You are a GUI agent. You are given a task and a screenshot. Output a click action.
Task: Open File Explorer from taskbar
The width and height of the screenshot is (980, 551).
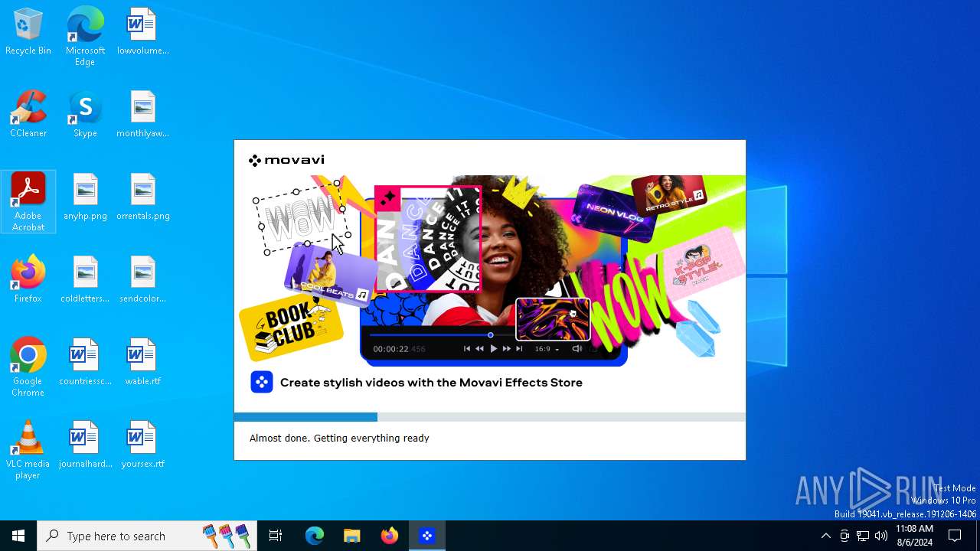352,536
